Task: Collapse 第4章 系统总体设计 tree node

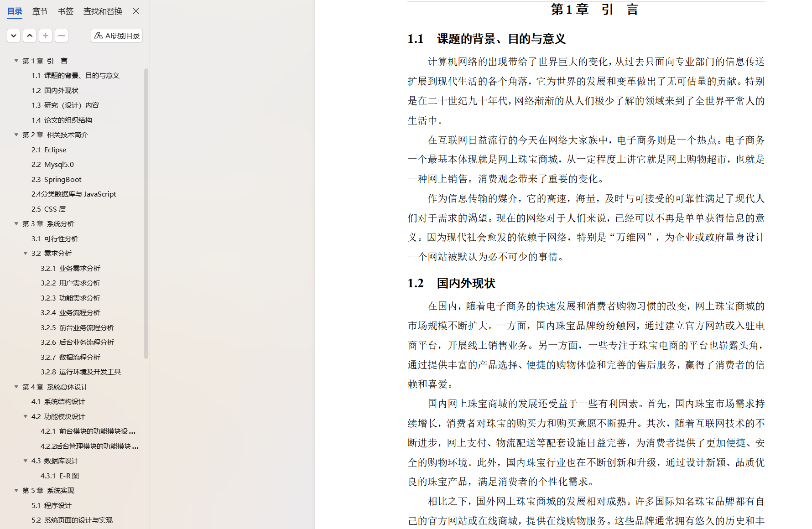Action: coord(16,387)
